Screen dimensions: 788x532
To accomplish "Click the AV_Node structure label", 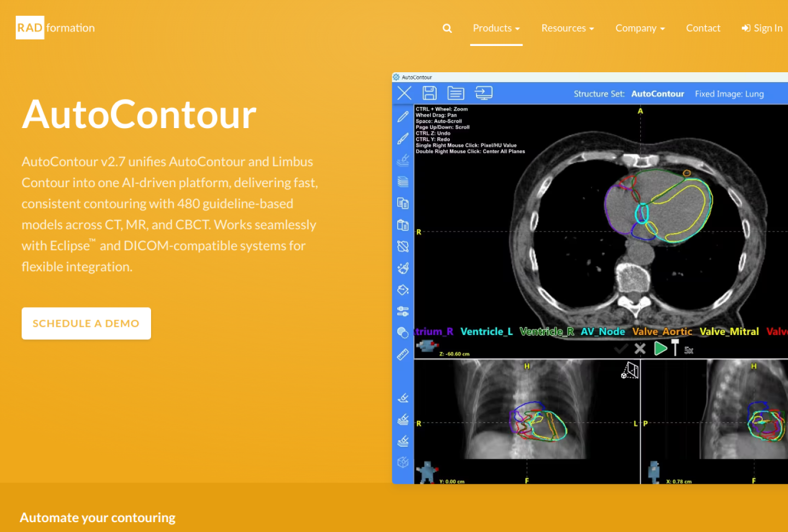I will click(602, 332).
